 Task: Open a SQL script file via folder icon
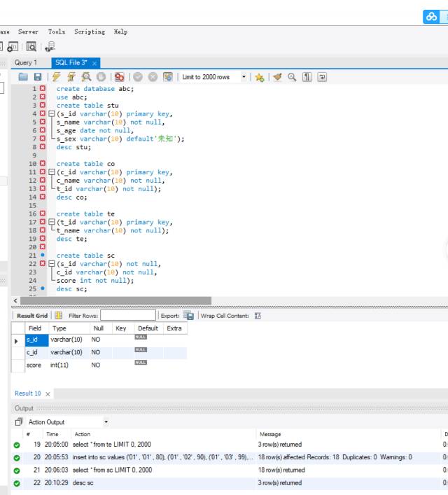23,77
